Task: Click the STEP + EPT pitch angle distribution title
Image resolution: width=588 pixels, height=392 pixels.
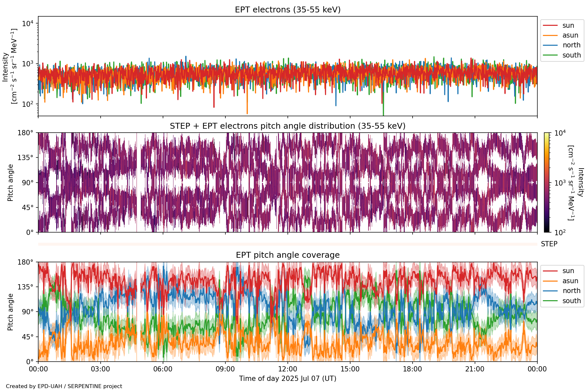Action: tap(287, 126)
